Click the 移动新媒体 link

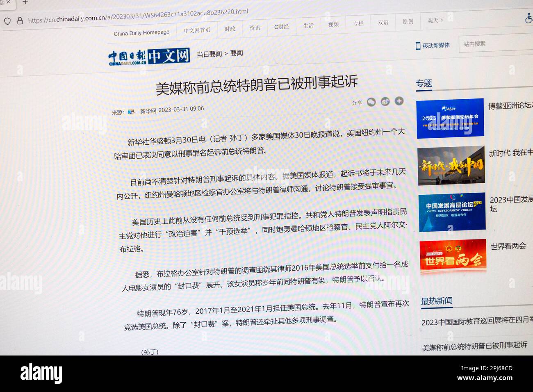point(436,45)
